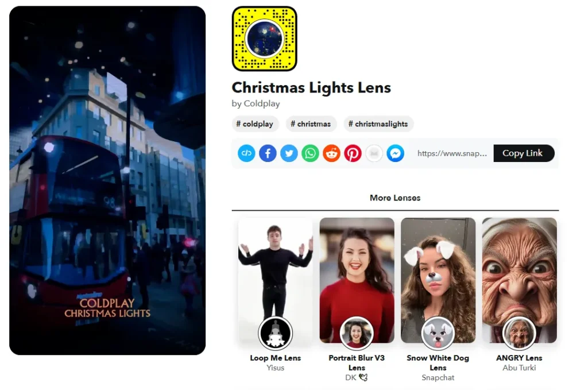Share lens via email icon
The height and width of the screenshot is (390, 588).
374,153
